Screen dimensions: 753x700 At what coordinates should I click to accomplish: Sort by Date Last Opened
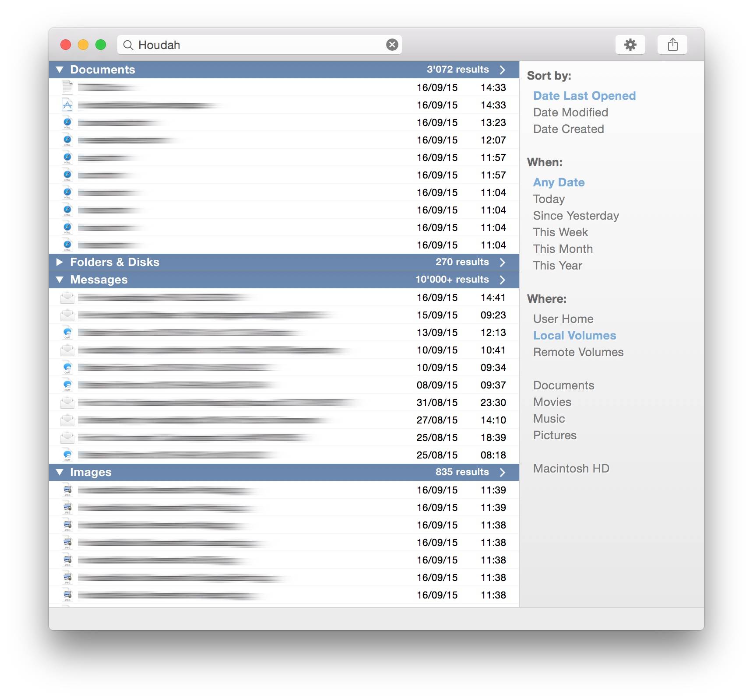(584, 96)
